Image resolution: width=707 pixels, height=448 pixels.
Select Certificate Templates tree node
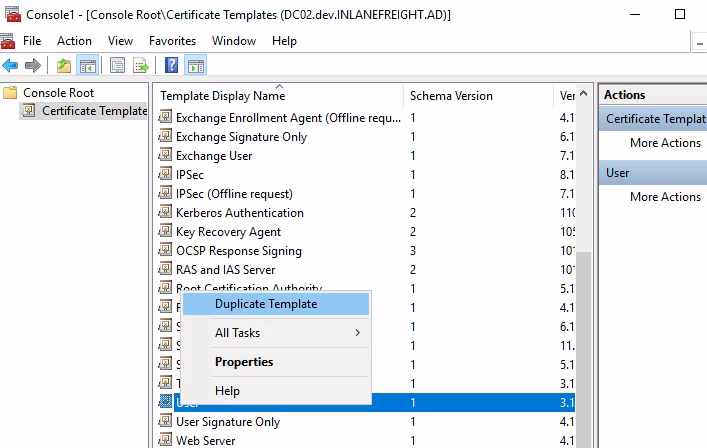pyautogui.click(x=94, y=111)
